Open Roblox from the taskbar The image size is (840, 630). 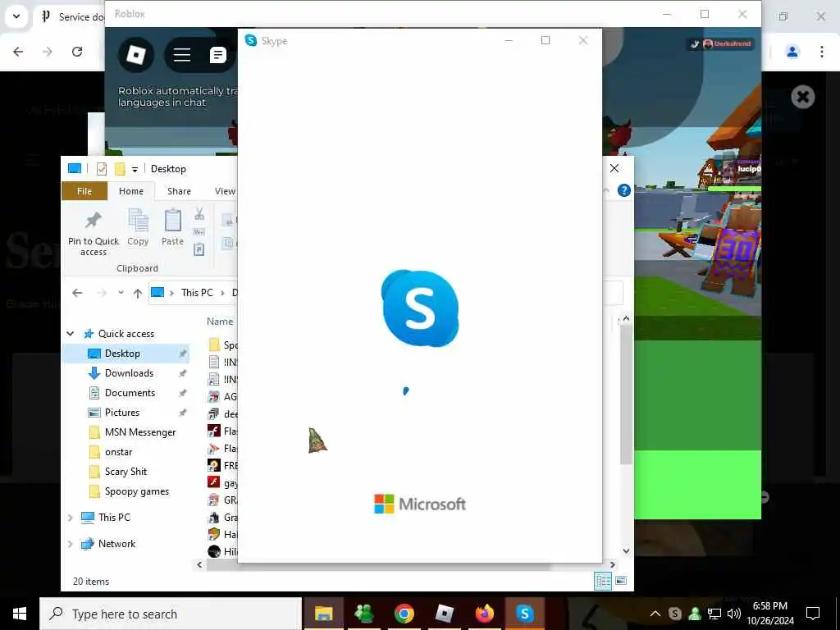pyautogui.click(x=445, y=614)
